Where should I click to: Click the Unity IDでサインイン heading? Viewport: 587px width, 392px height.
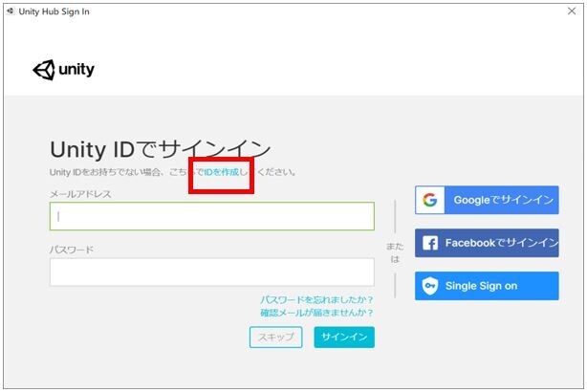pyautogui.click(x=161, y=149)
